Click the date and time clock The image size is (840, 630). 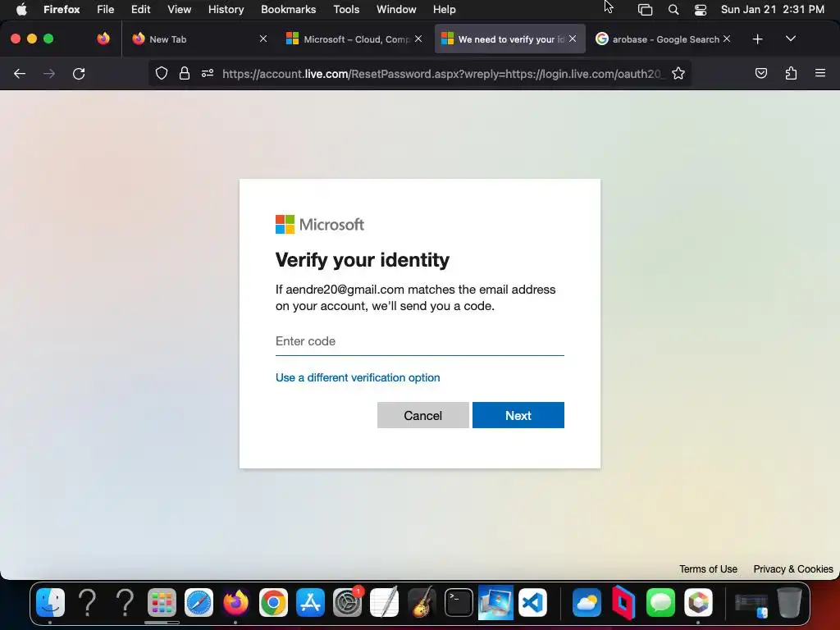(773, 9)
